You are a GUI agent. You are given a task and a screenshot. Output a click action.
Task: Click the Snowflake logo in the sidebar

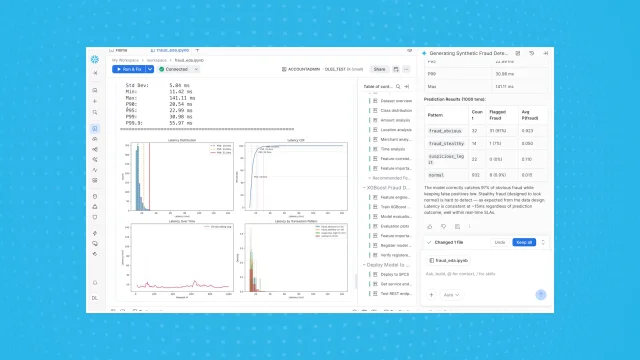click(x=95, y=60)
